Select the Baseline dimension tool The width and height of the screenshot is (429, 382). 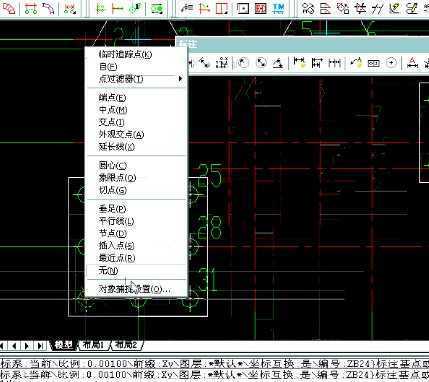[317, 62]
